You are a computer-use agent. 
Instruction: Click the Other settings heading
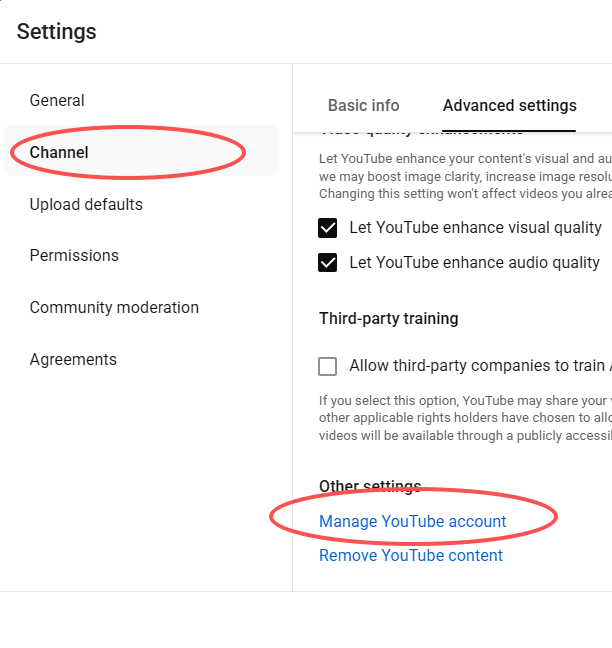[x=370, y=487]
